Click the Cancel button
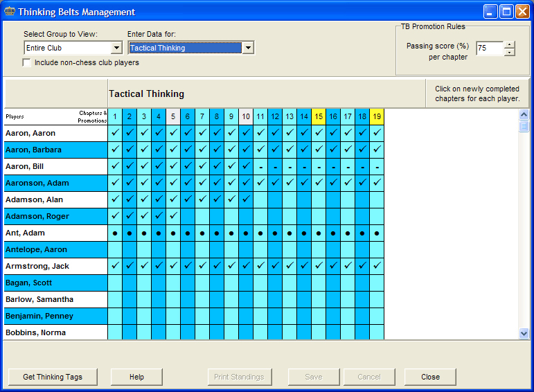 369,377
